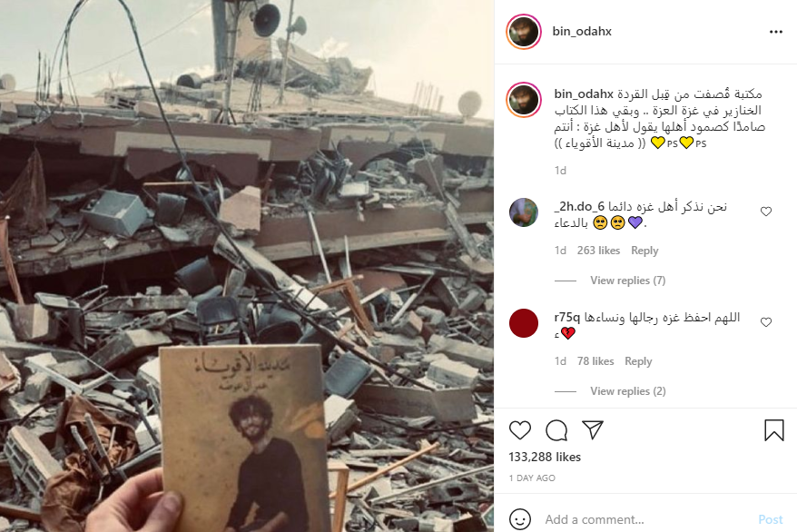Click the header profile avatar of bin_odahx
The image size is (797, 532).
point(524,32)
